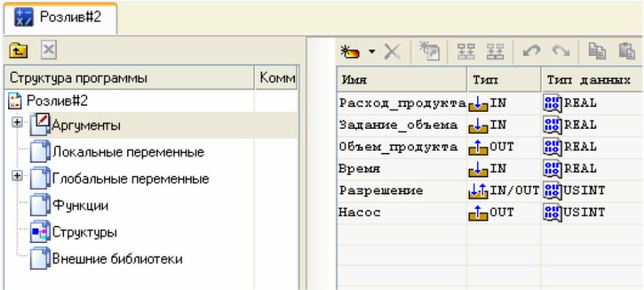Select the Разрешение name cell
Image resolution: width=644 pixels, height=290 pixels.
point(402,191)
